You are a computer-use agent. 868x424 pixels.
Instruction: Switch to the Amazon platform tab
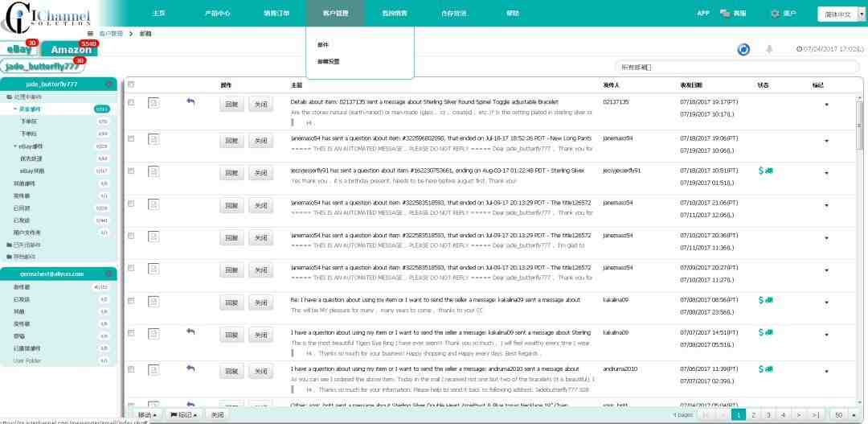(70, 49)
